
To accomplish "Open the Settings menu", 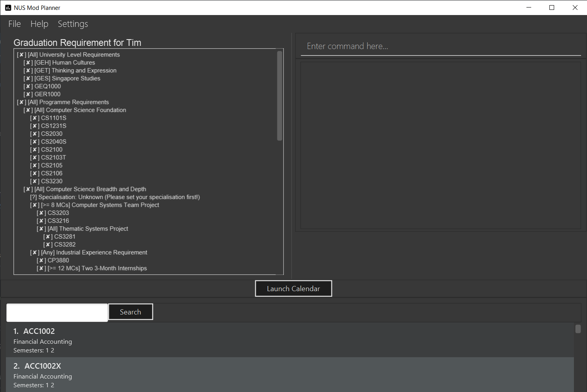I will [73, 24].
